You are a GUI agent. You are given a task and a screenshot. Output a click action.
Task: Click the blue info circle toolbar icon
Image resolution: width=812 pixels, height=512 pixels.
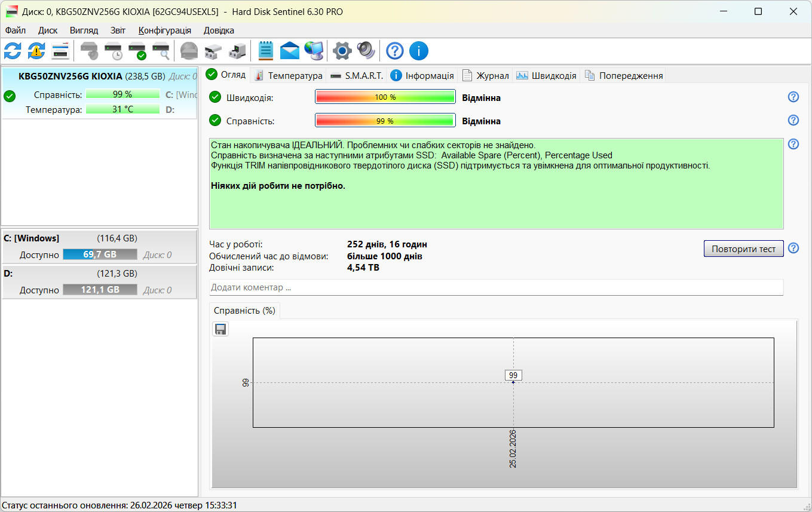(419, 51)
